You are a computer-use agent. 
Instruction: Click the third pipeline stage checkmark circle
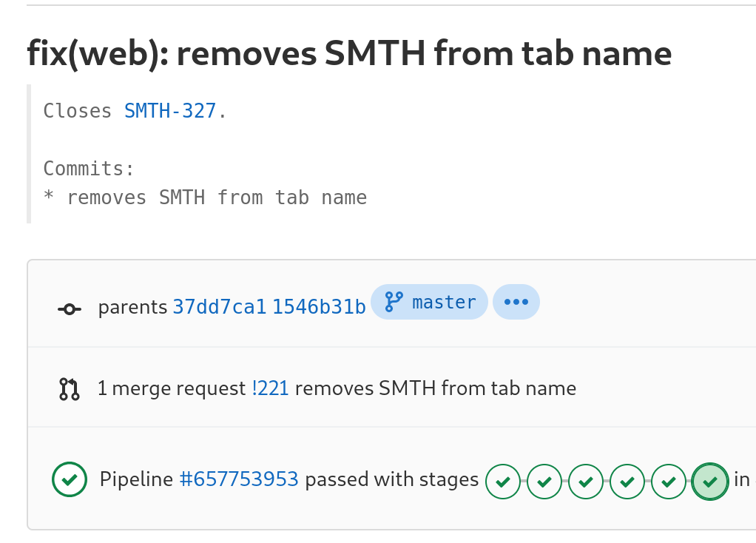586,481
